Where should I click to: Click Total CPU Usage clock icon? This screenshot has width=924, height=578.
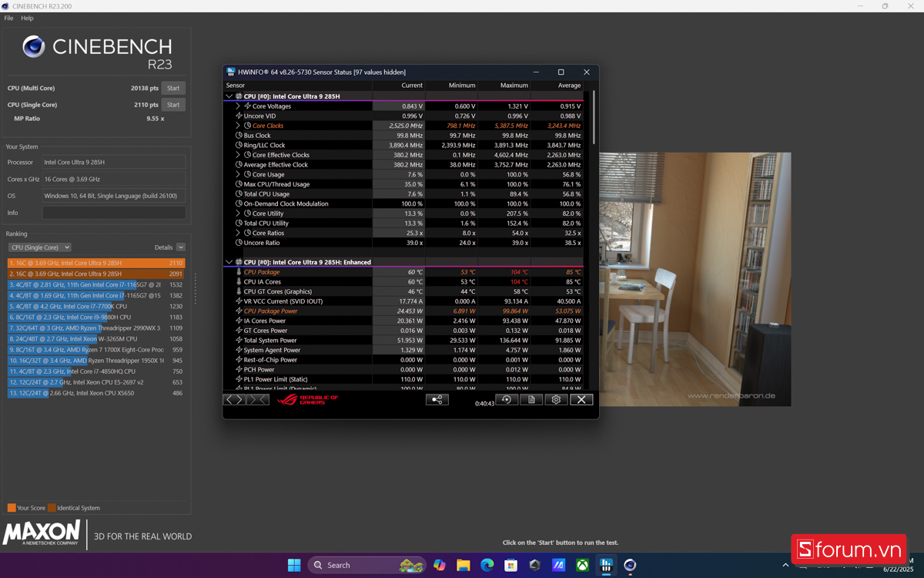click(x=239, y=194)
